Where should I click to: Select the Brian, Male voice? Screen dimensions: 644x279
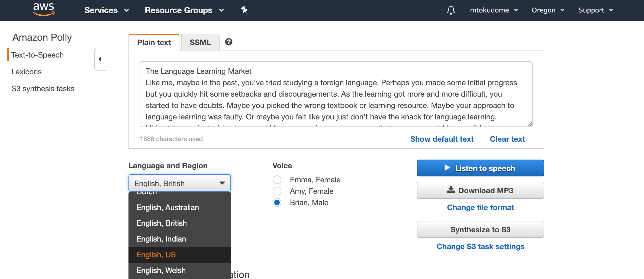coord(277,202)
